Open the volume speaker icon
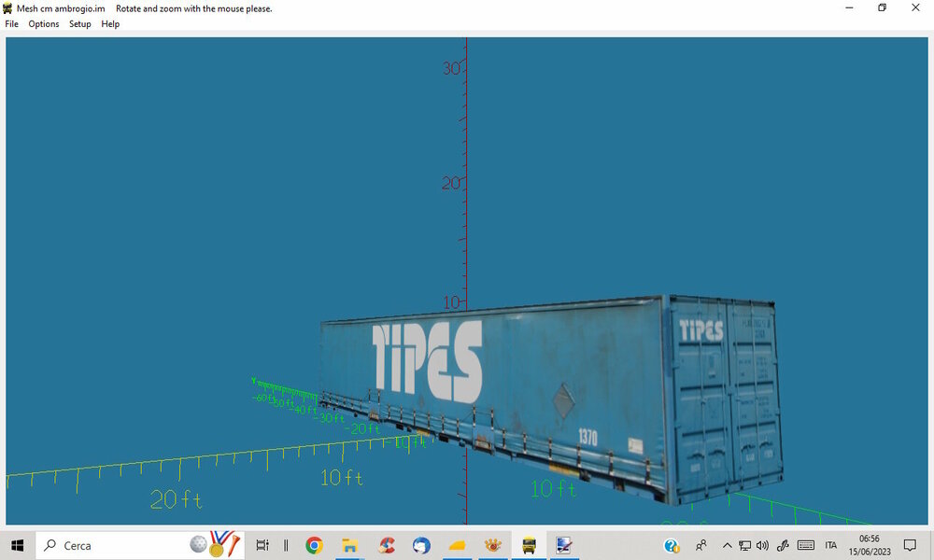 click(x=762, y=545)
